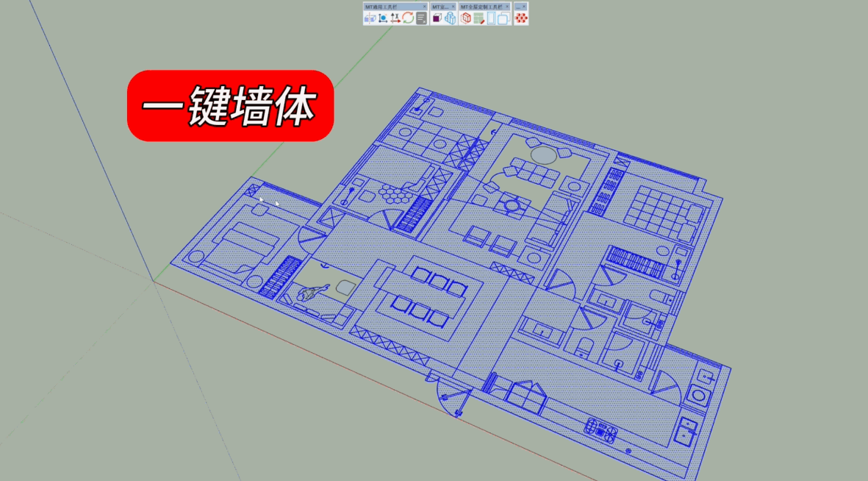Close the MT全屋定制工具栏 toolbar
This screenshot has width=868, height=481.
[x=507, y=7]
